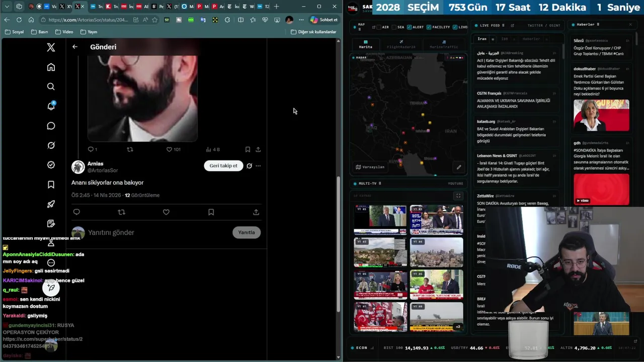Switch to FlightRadar24 tab
Screen dimensions: 644x362
401,44
